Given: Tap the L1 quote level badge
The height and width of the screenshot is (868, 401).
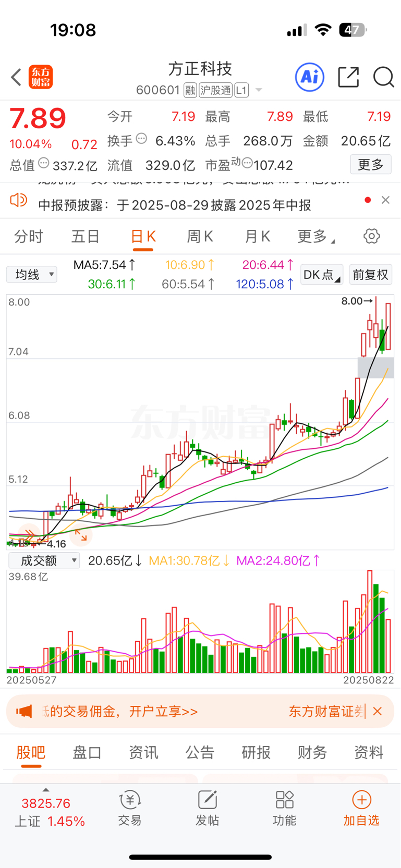Looking at the screenshot, I should (241, 90).
